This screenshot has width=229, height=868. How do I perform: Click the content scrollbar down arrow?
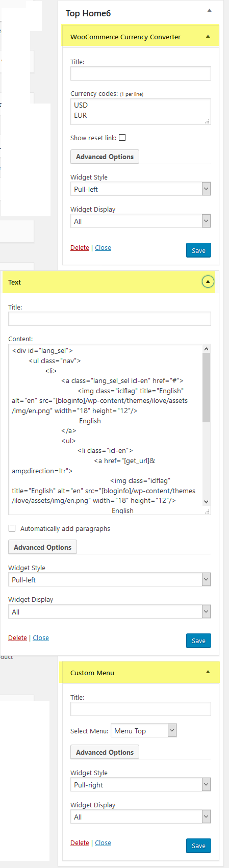207,502
